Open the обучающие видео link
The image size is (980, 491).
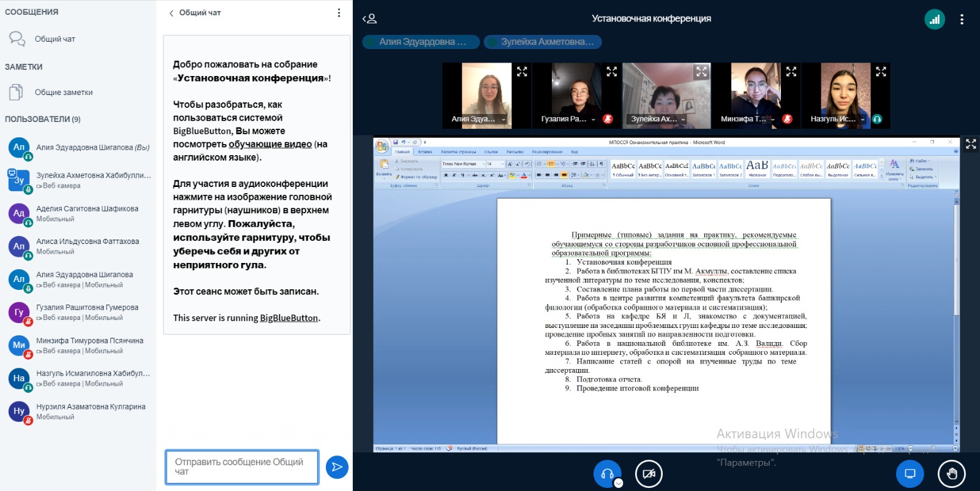point(270,145)
